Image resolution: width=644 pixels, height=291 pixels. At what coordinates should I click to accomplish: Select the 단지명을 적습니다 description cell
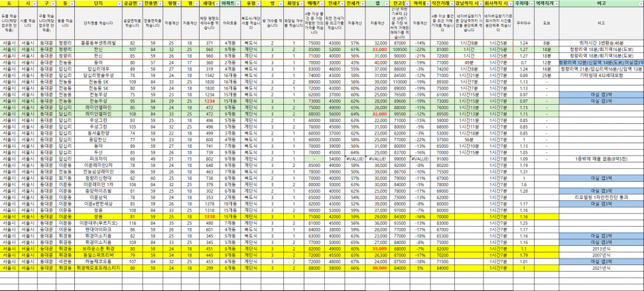99,23
